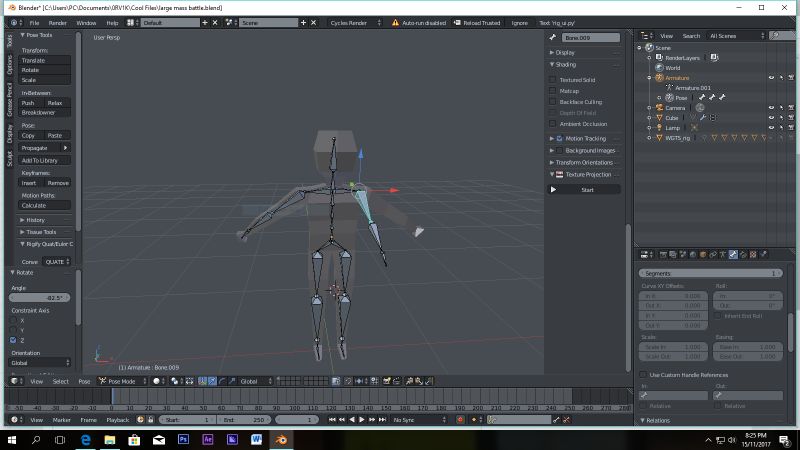Open the Marker menu in timeline

point(61,419)
